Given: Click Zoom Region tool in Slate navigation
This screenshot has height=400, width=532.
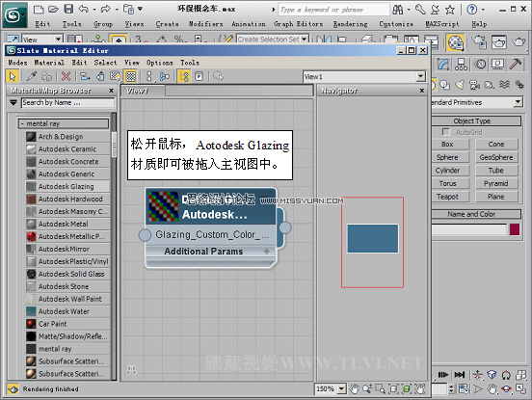Looking at the screenshot, I should click(x=380, y=388).
